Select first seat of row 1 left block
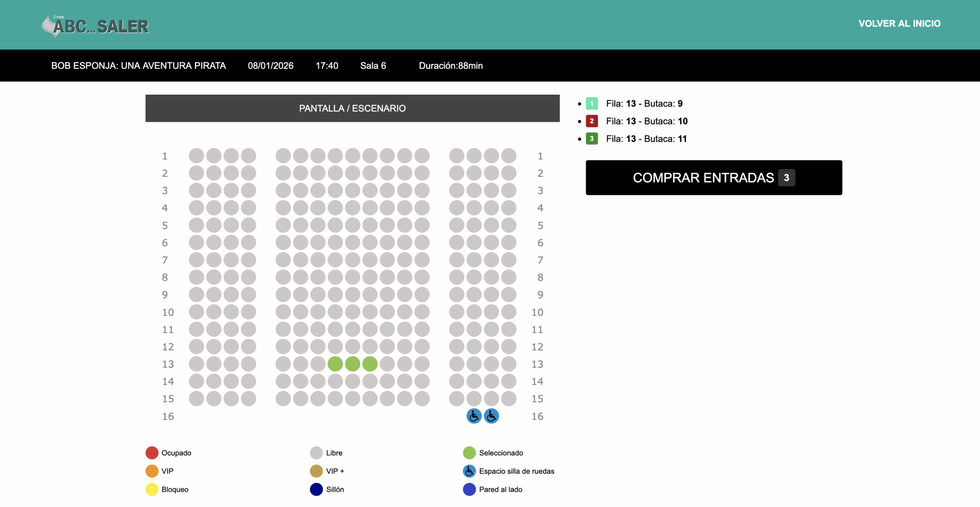This screenshot has height=507, width=980. [196, 156]
